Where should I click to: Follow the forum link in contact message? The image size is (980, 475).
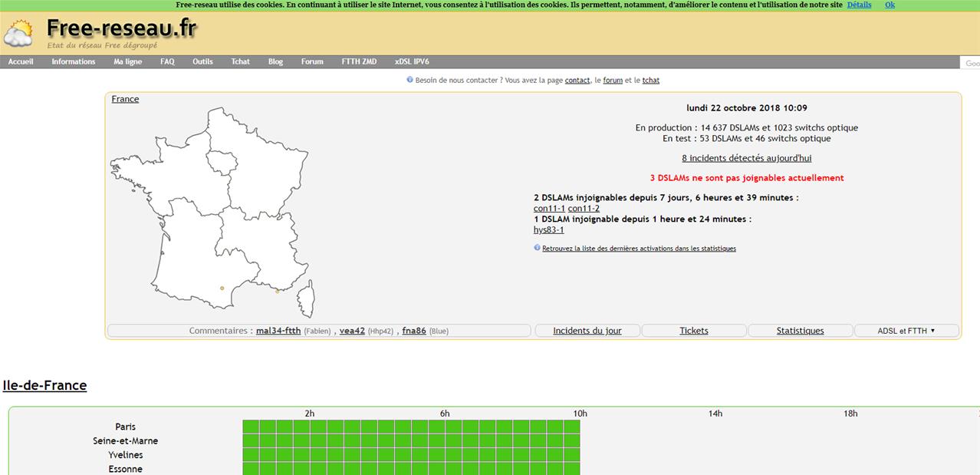tap(613, 81)
